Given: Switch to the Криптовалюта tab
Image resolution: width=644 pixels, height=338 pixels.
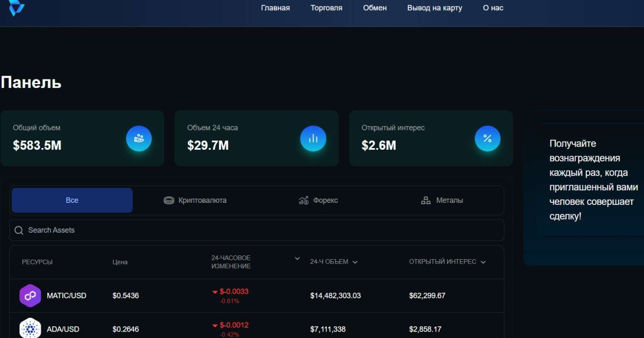Looking at the screenshot, I should pos(195,200).
